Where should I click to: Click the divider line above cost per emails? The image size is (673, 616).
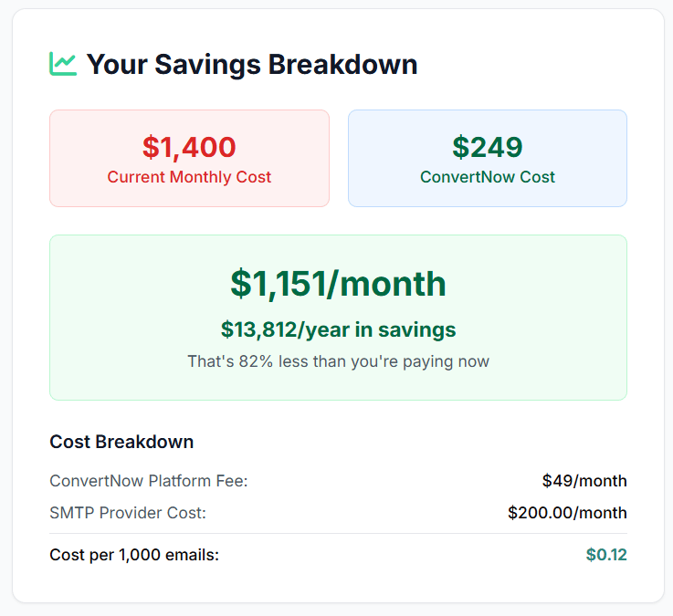pos(338,534)
